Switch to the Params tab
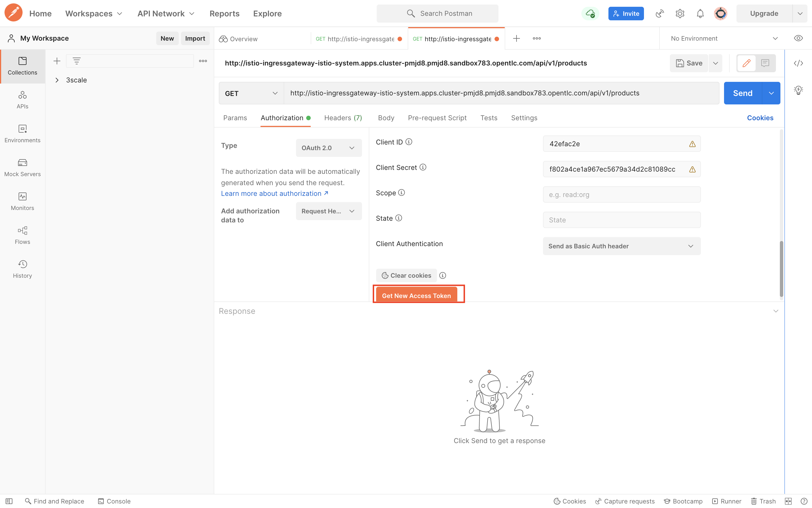The width and height of the screenshot is (812, 508). pos(235,118)
